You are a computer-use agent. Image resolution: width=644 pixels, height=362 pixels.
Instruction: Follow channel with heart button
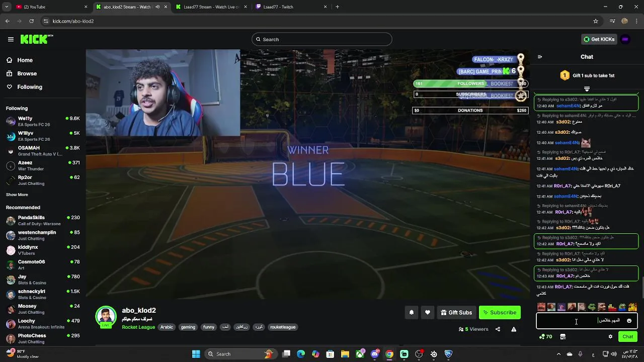click(428, 313)
